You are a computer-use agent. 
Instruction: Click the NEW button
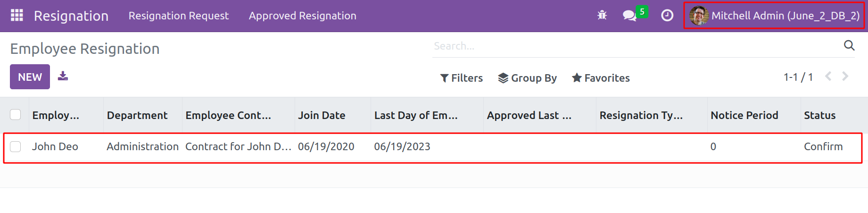pyautogui.click(x=30, y=77)
